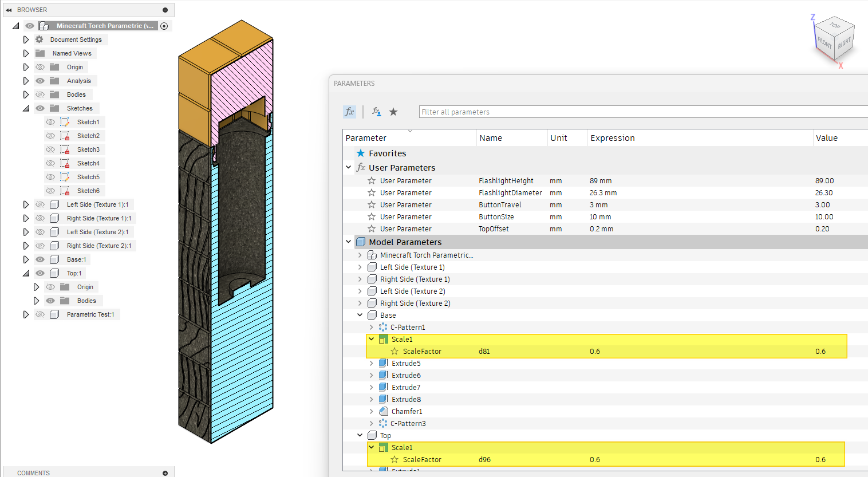Click the Browser panel options dot icon

(x=165, y=10)
